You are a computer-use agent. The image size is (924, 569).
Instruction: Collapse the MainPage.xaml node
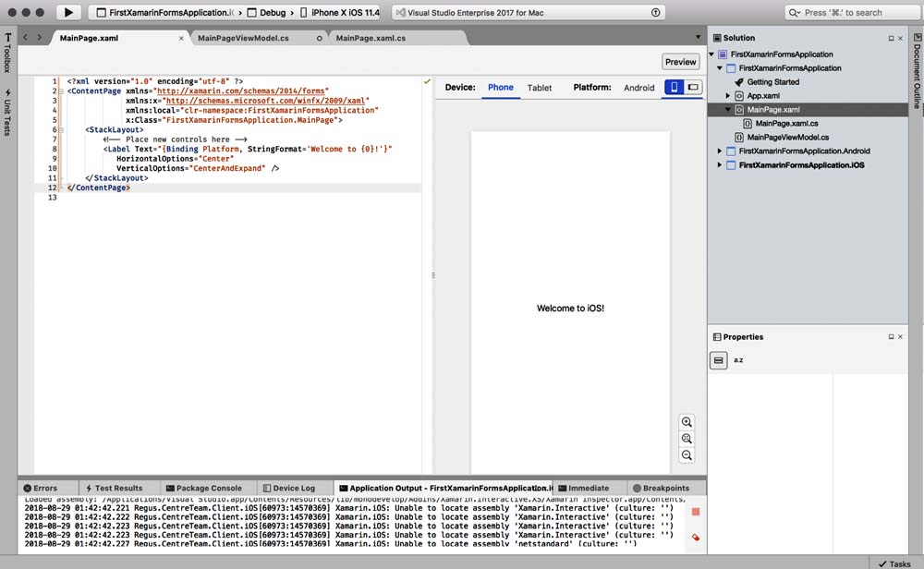[x=728, y=110]
